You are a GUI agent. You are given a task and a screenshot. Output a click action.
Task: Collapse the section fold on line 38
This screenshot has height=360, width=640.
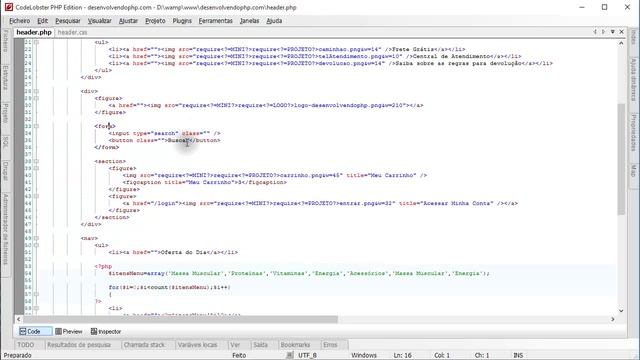click(x=36, y=161)
